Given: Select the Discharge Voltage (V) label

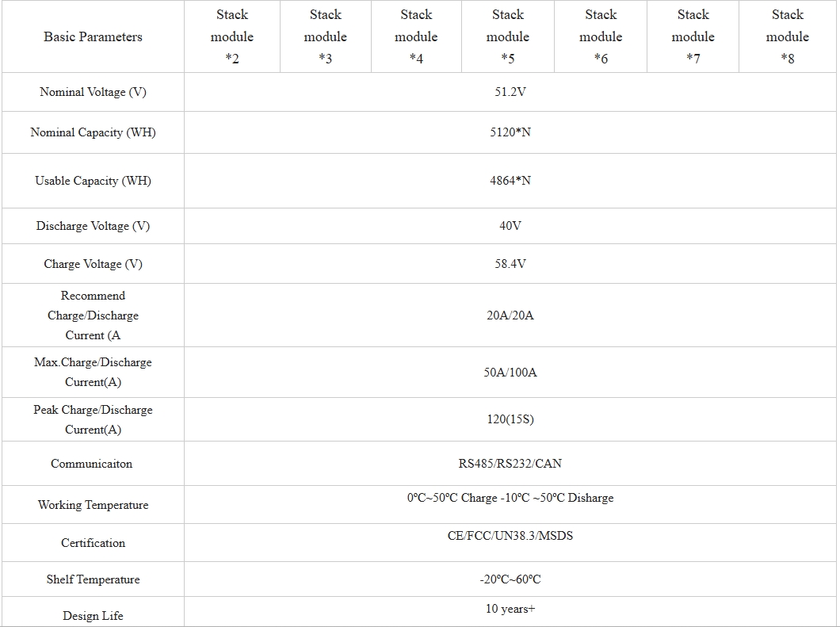Looking at the screenshot, I should pyautogui.click(x=93, y=226).
